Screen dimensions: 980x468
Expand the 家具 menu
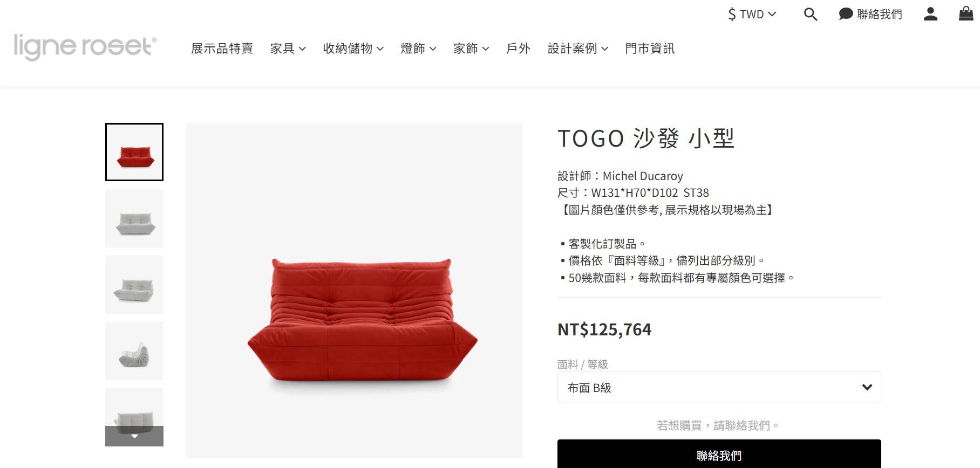(288, 49)
